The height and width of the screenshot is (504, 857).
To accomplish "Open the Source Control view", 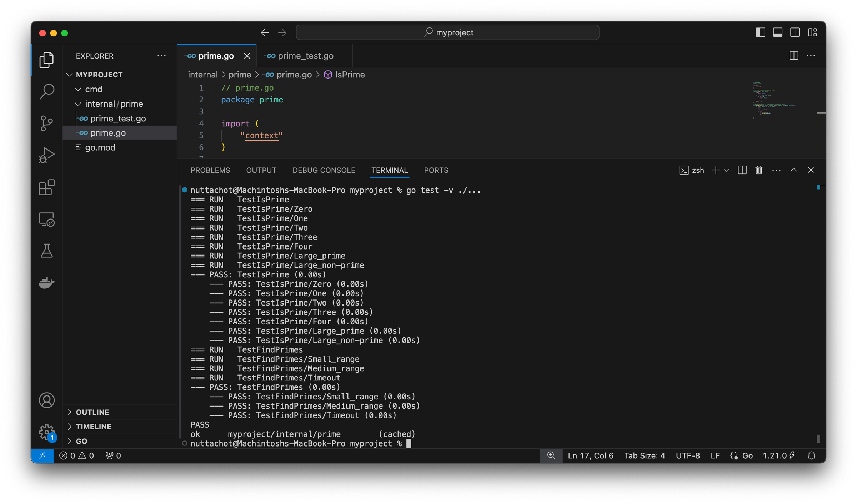I will [x=47, y=123].
